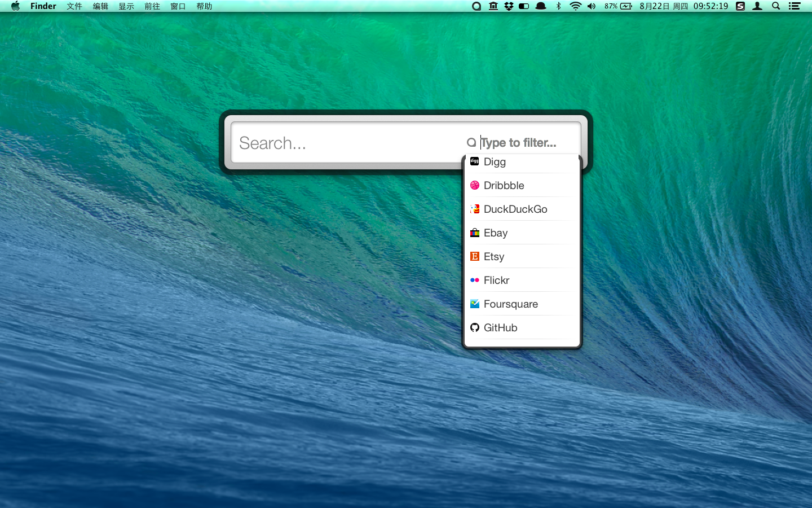
Task: Click the battery 87% indicator
Action: [618, 6]
